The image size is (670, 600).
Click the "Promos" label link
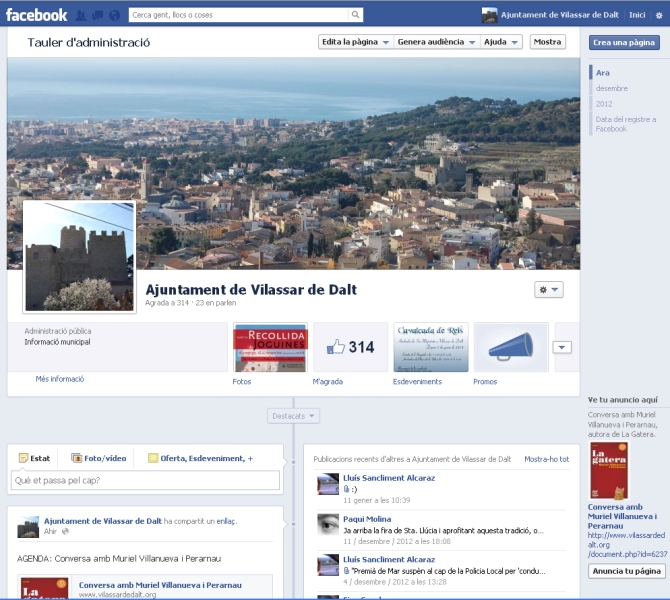485,382
